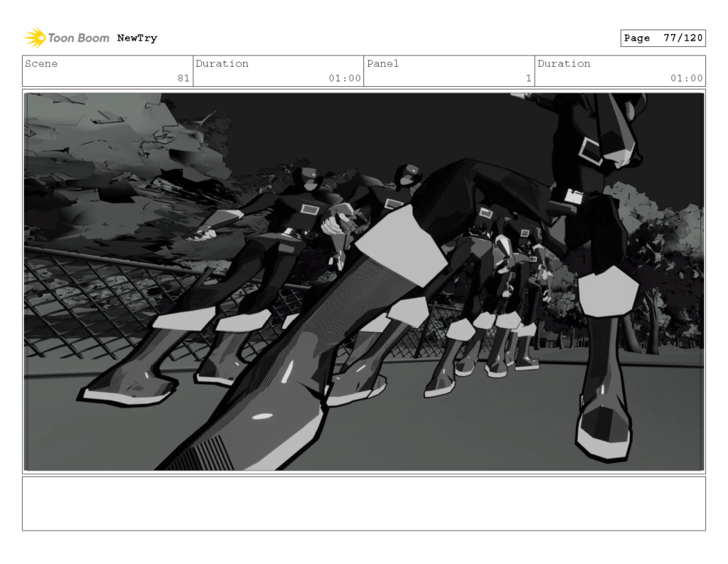The image size is (728, 564).
Task: Click the NewTry label next to logo
Action: click(137, 38)
